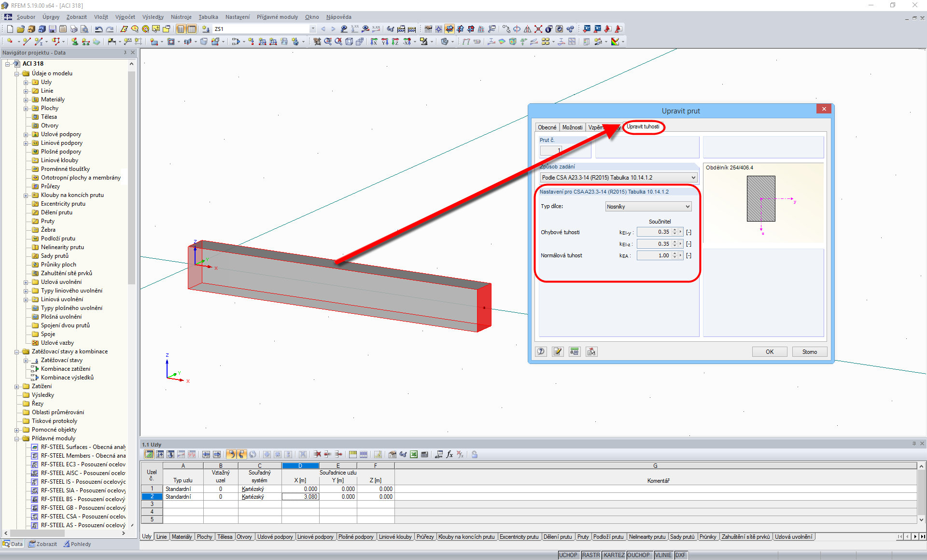
Task: Switch to the Možnosti tab
Action: pos(572,127)
